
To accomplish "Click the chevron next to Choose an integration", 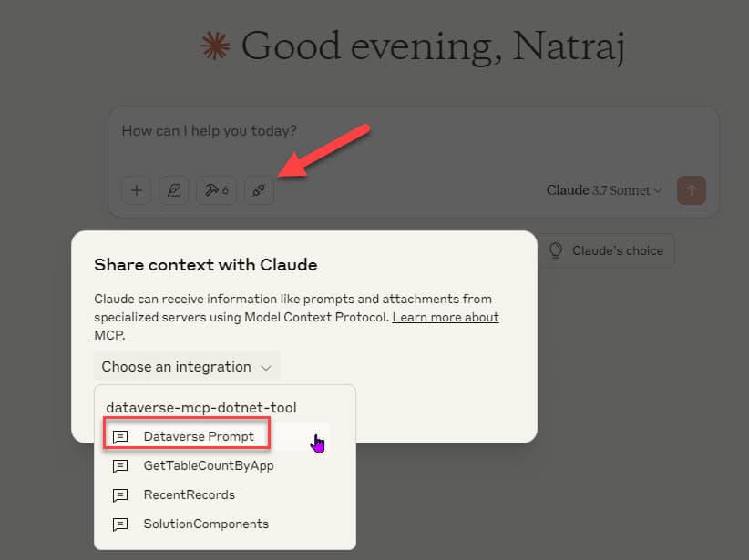I will 266,368.
